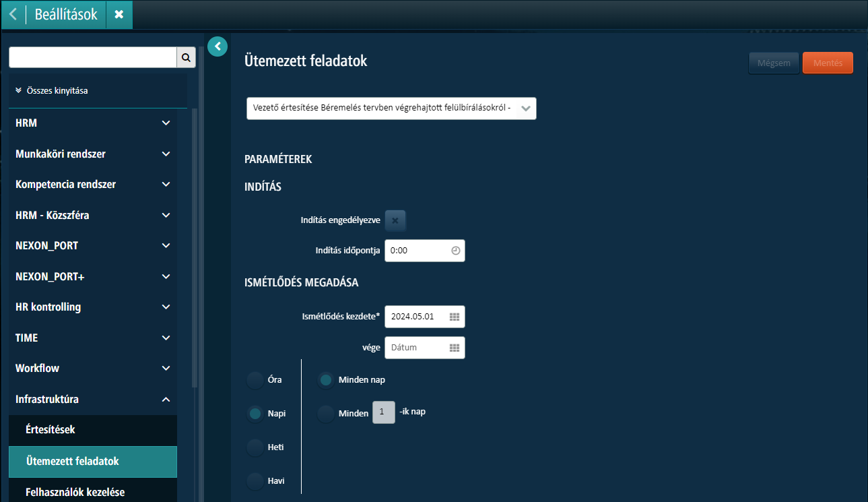Image resolution: width=868 pixels, height=502 pixels.
Task: Click the search magnifier icon in sidebar
Action: coord(186,57)
